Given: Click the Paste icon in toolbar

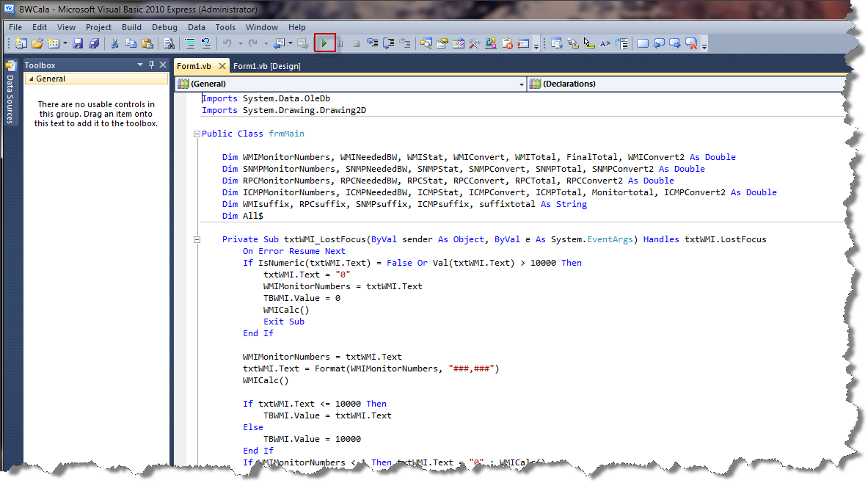Looking at the screenshot, I should pyautogui.click(x=147, y=43).
